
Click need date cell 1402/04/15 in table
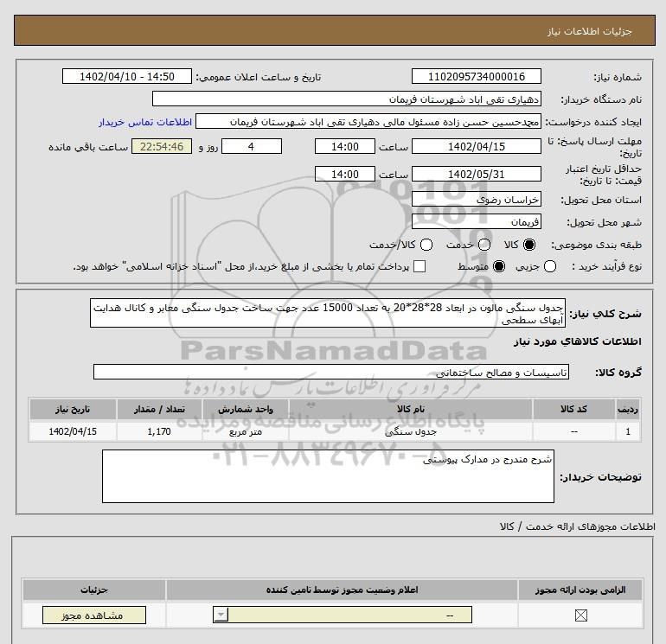73,431
